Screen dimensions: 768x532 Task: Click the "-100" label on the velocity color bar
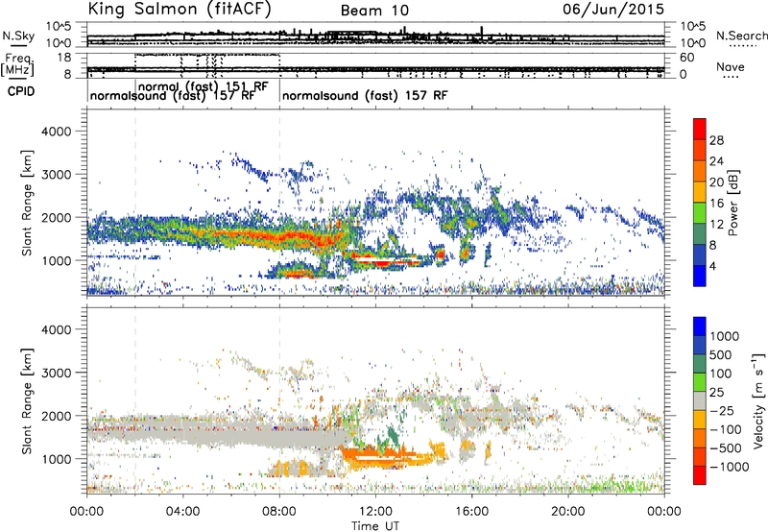click(x=726, y=429)
